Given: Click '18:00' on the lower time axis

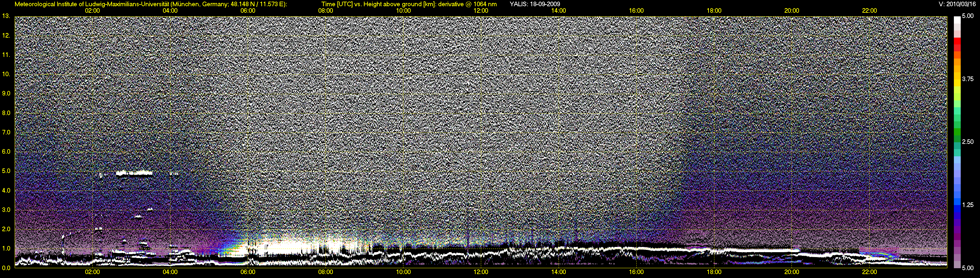Looking at the screenshot, I should (714, 272).
